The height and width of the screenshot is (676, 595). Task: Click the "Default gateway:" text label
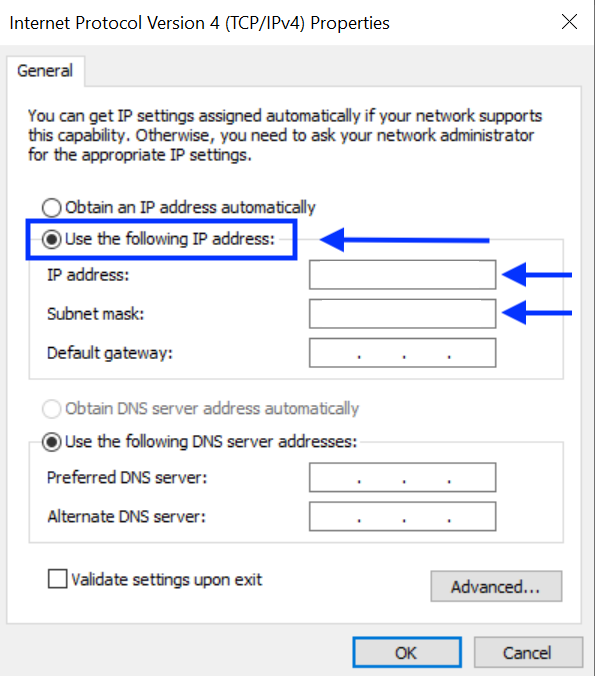[110, 353]
